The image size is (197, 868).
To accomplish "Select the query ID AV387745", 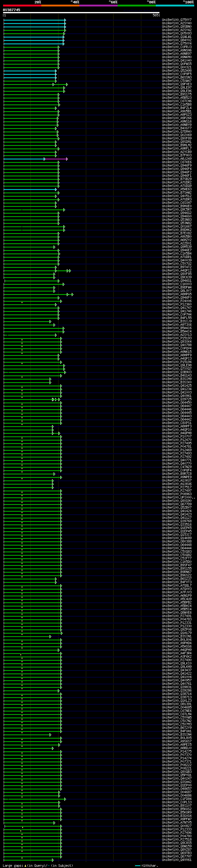I will pos(11,10).
